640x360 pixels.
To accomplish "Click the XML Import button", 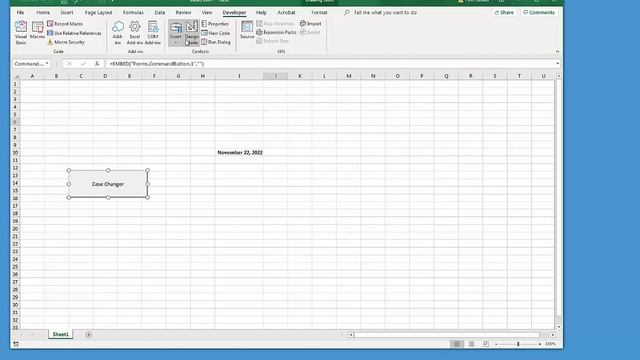I will coord(311,24).
